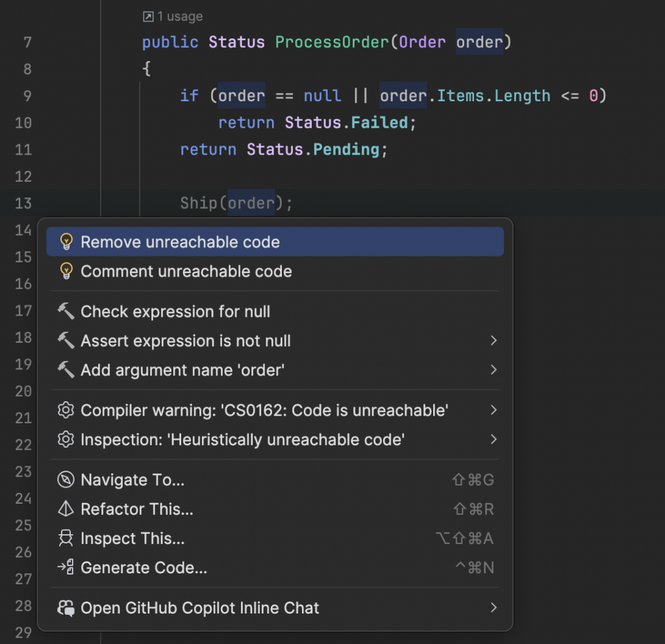665x644 pixels.
Task: Choose Comment unreachable code
Action: pos(186,271)
